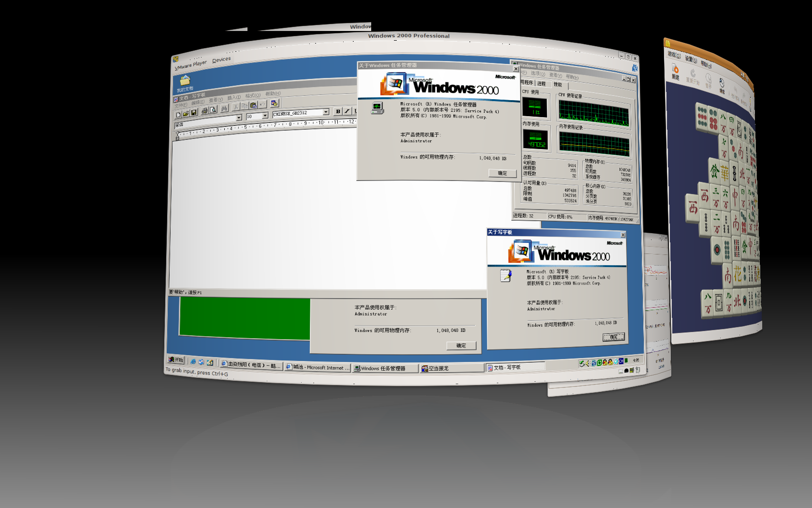
Task: Expand the font name dropdown arrow
Action: click(239, 118)
